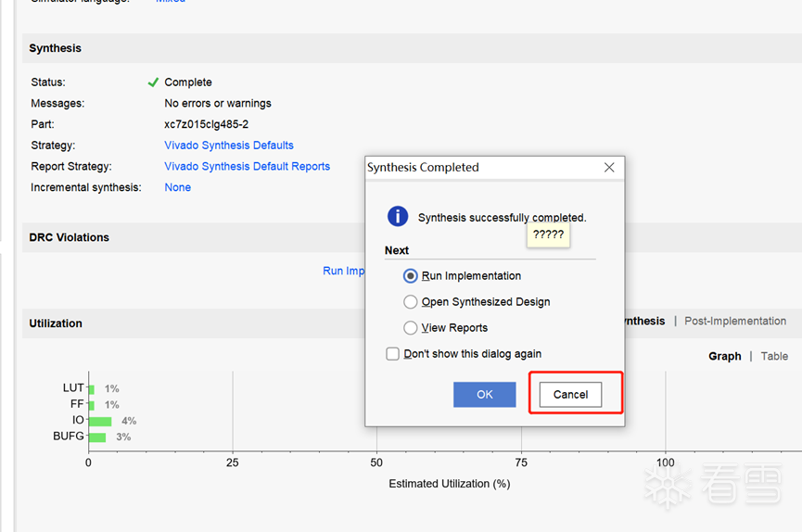
Task: Select the View Reports radio option
Action: [x=411, y=328]
